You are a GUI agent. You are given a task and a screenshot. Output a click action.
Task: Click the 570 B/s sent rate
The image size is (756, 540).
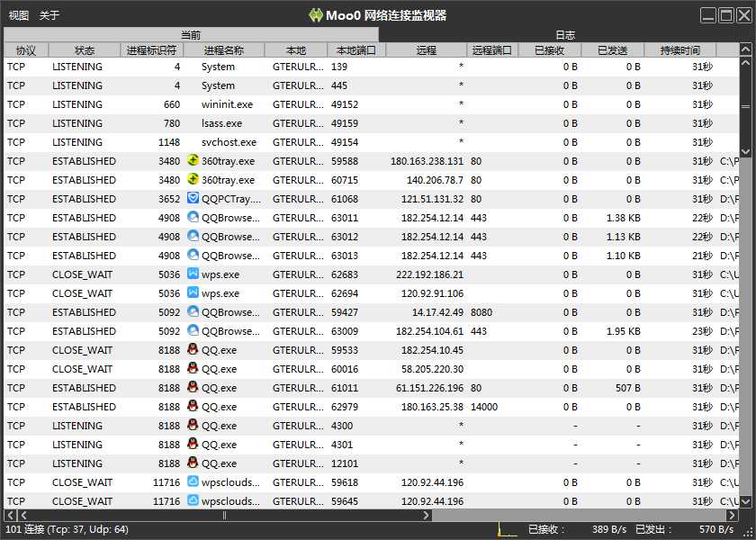[x=716, y=529]
